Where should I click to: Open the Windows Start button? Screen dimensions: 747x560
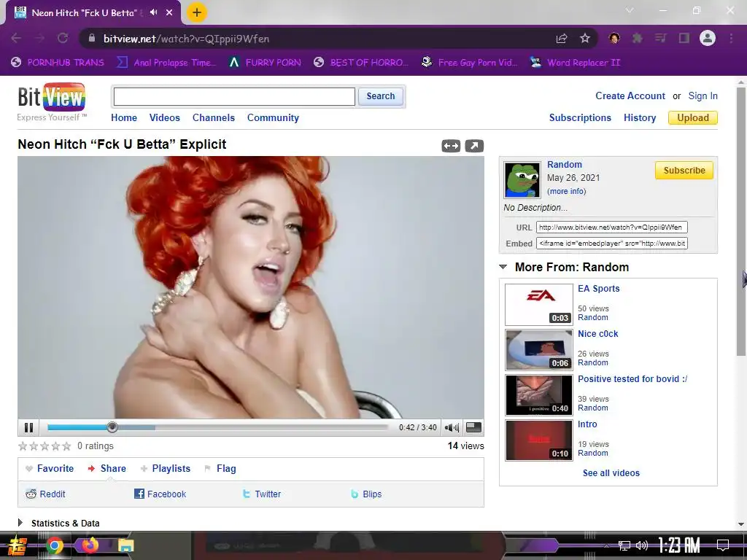coord(16,545)
